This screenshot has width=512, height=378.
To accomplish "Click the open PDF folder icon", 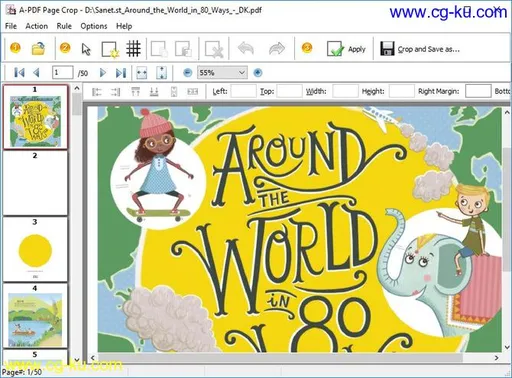I will pyautogui.click(x=39, y=49).
